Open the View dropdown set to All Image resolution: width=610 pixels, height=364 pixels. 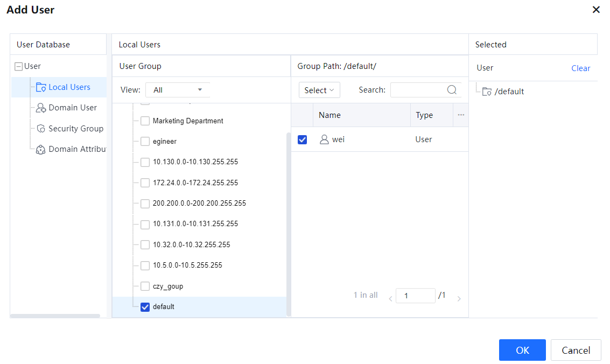coord(178,90)
